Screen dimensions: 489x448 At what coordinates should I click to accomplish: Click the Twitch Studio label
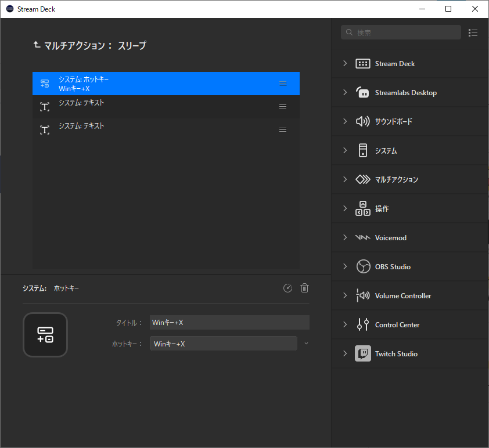tap(396, 353)
